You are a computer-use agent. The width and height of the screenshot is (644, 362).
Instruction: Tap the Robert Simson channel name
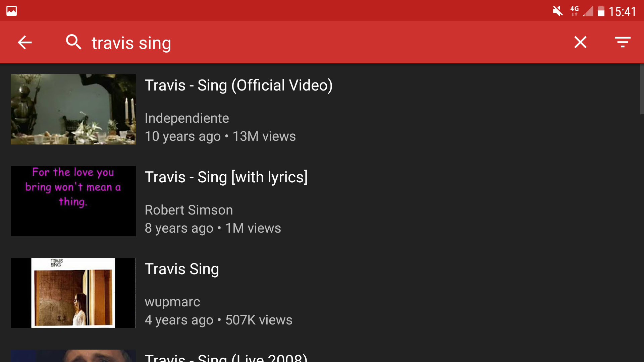189,210
